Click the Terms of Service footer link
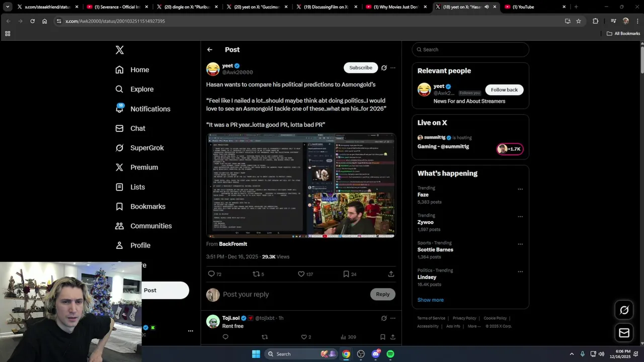The height and width of the screenshot is (362, 644). click(431, 318)
